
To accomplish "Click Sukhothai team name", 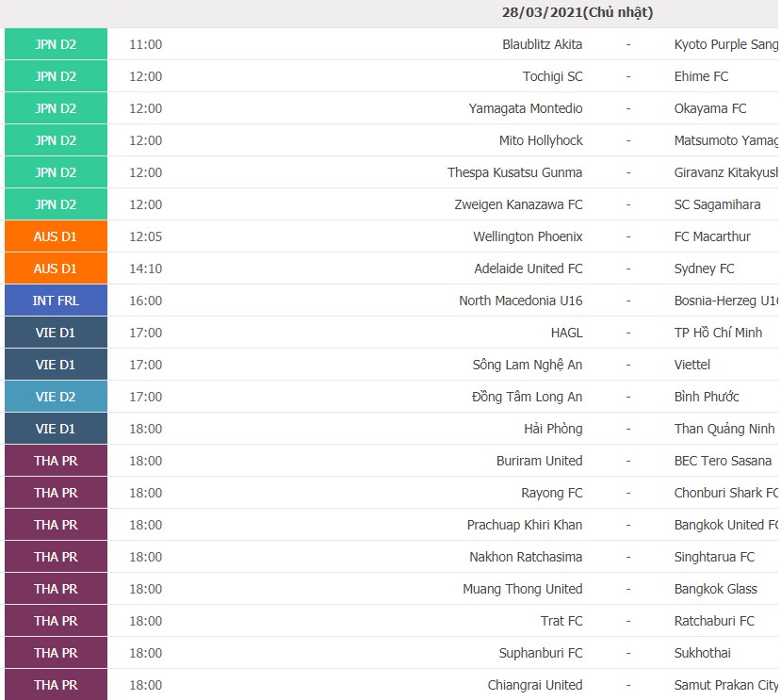I will (702, 653).
